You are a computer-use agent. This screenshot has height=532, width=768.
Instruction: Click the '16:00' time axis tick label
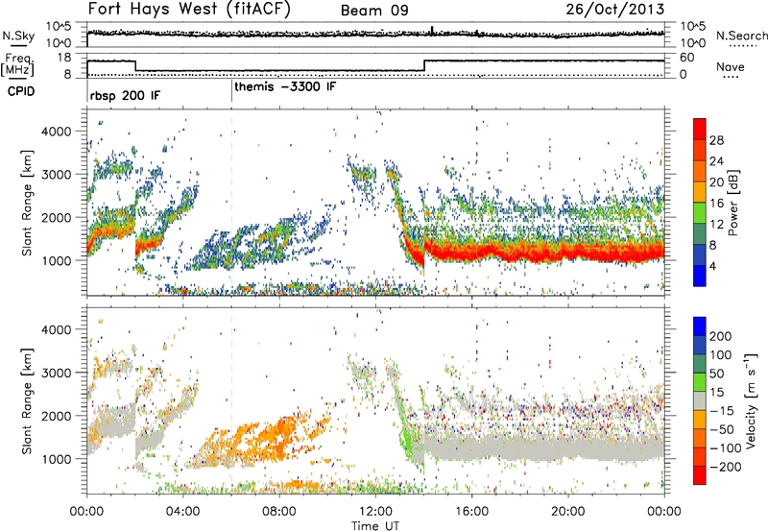coord(471,512)
